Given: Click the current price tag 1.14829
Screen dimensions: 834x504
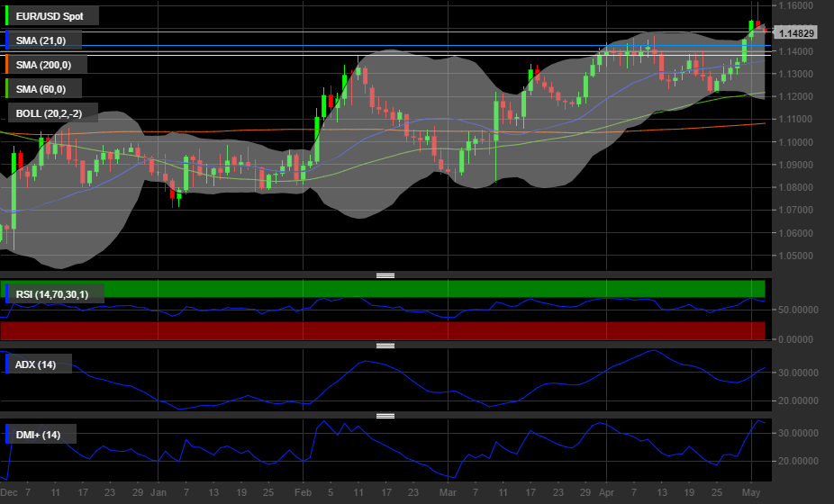Looking at the screenshot, I should pos(797,33).
